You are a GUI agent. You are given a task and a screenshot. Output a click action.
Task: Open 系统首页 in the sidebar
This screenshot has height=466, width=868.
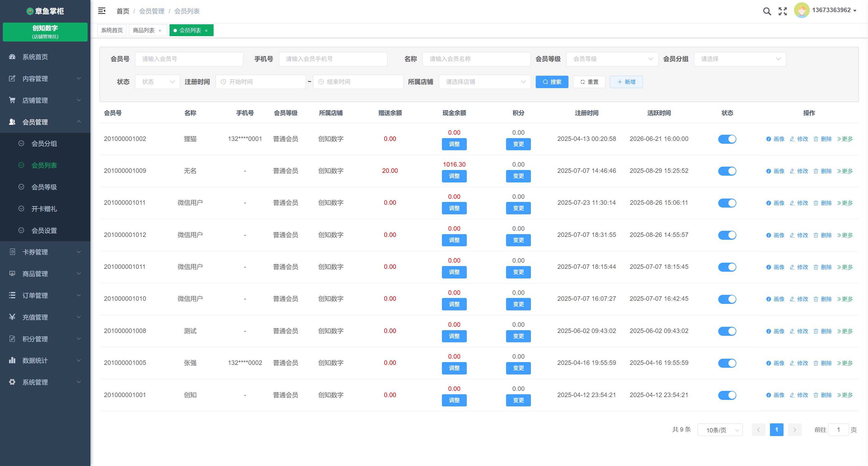[45, 57]
